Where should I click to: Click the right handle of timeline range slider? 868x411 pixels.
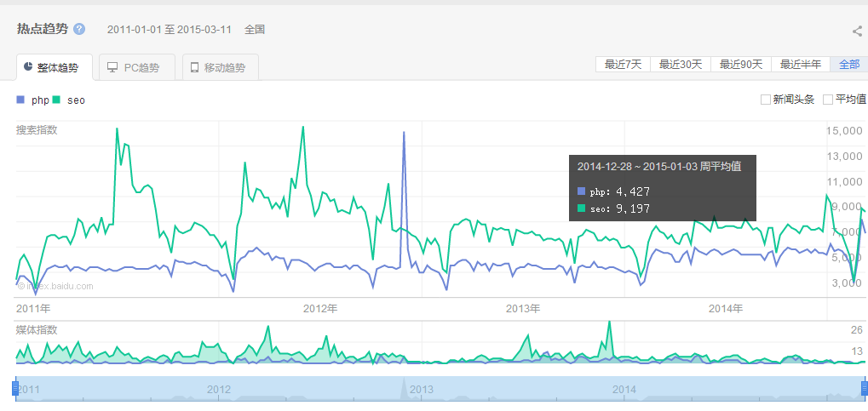(x=864, y=388)
